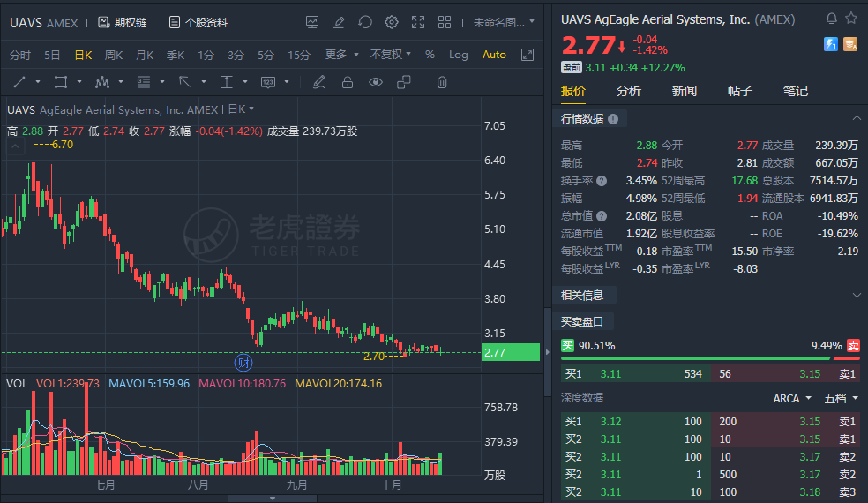Collapse the 行情数据 section chevron

[x=857, y=118]
